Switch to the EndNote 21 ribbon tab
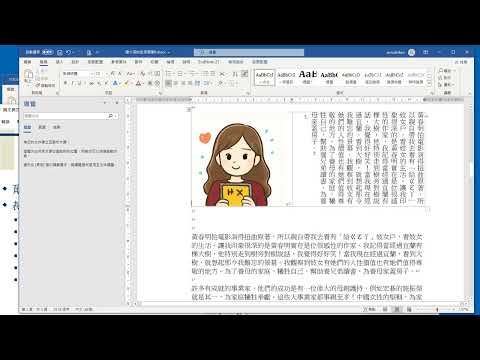Image resolution: width=480 pixels, height=360 pixels. coord(209,62)
